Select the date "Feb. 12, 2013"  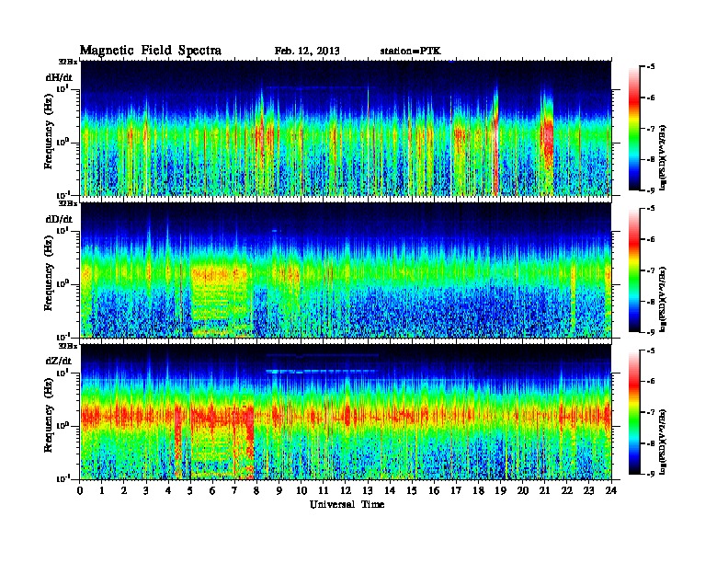click(x=307, y=52)
